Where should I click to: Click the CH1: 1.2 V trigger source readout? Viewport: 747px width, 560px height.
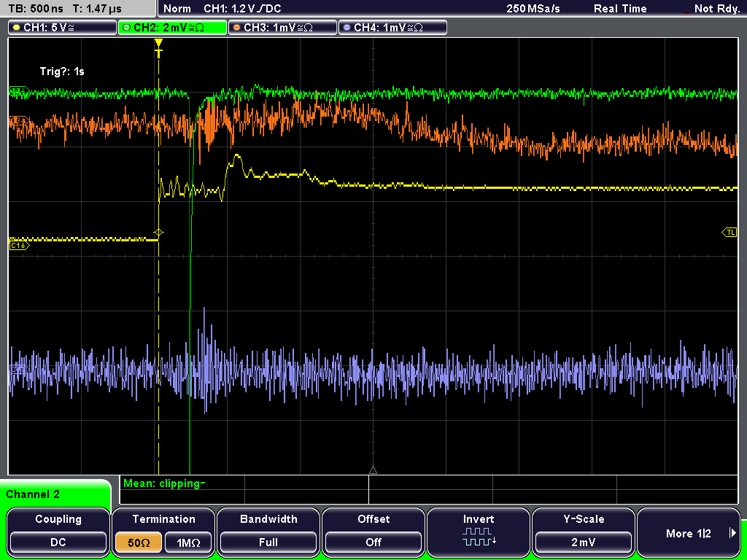[242, 9]
